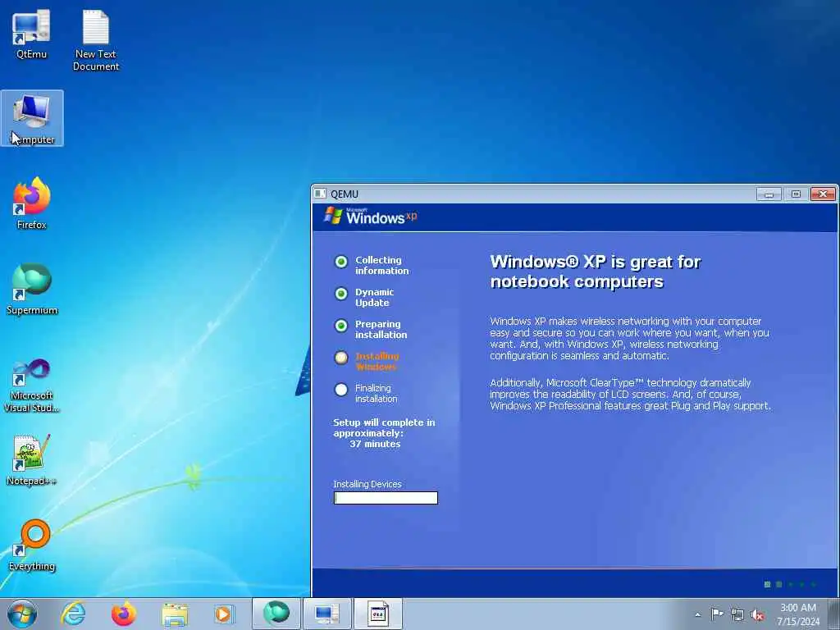
Task: Open the clock showing 3:00 AM
Action: pyautogui.click(x=797, y=608)
